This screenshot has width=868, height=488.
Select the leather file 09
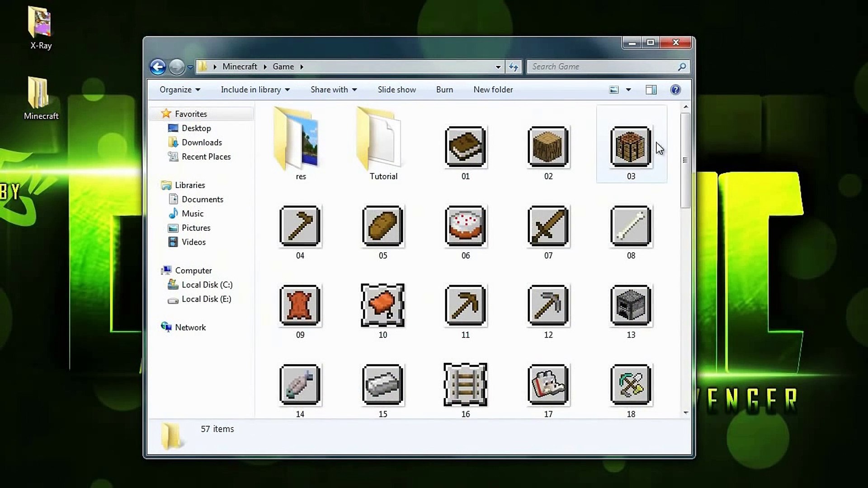(x=300, y=306)
